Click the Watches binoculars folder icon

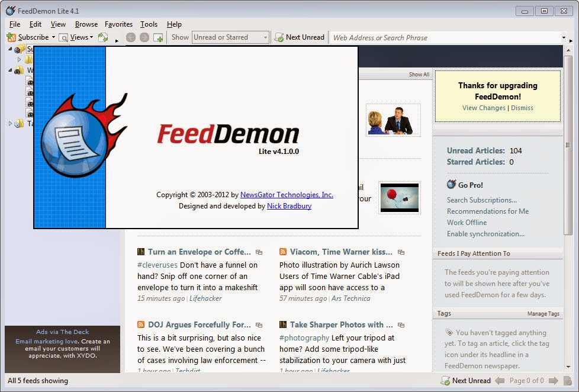coord(19,70)
